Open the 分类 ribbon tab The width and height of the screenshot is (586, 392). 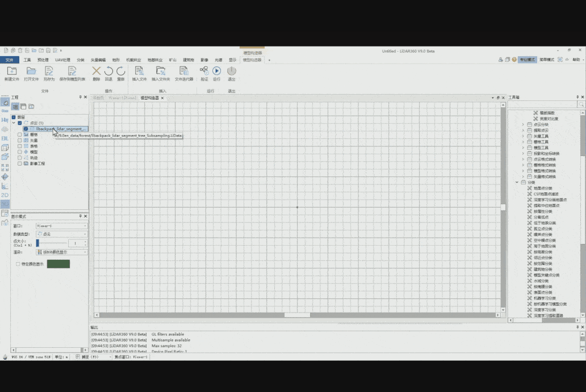[80, 60]
